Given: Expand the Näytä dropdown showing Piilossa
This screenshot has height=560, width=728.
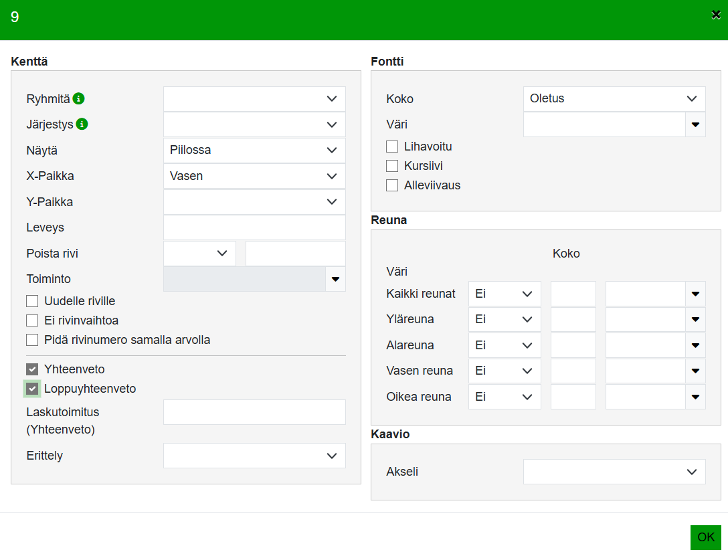Looking at the screenshot, I should coord(254,151).
